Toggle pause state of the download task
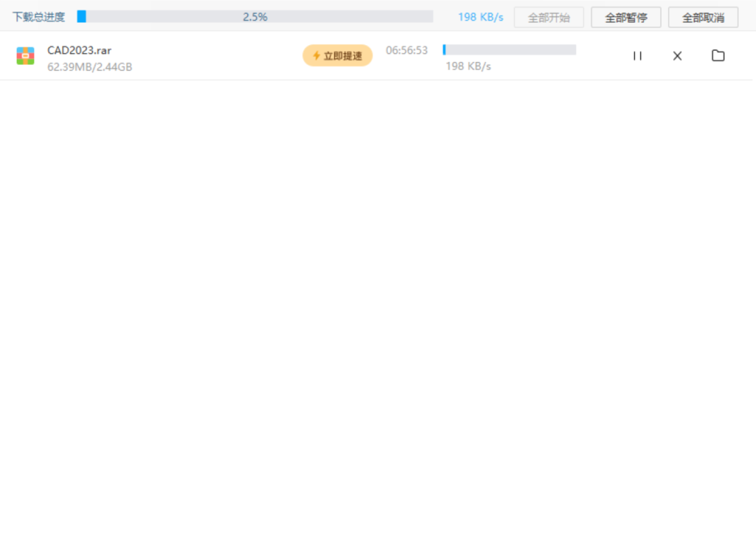Viewport: 756px width, 549px height. click(637, 55)
